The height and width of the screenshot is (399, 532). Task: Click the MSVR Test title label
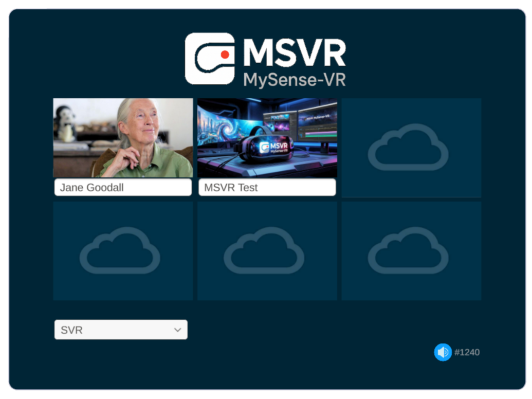pos(267,188)
